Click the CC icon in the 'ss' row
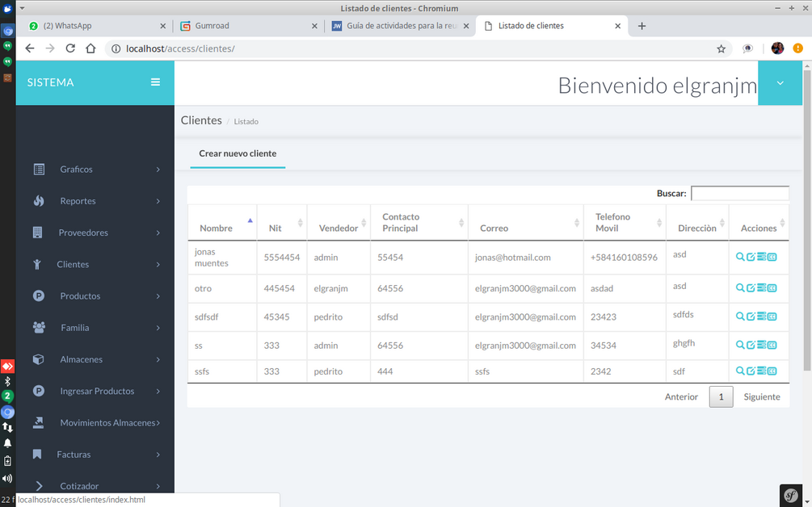This screenshot has width=812, height=507. coord(772,345)
